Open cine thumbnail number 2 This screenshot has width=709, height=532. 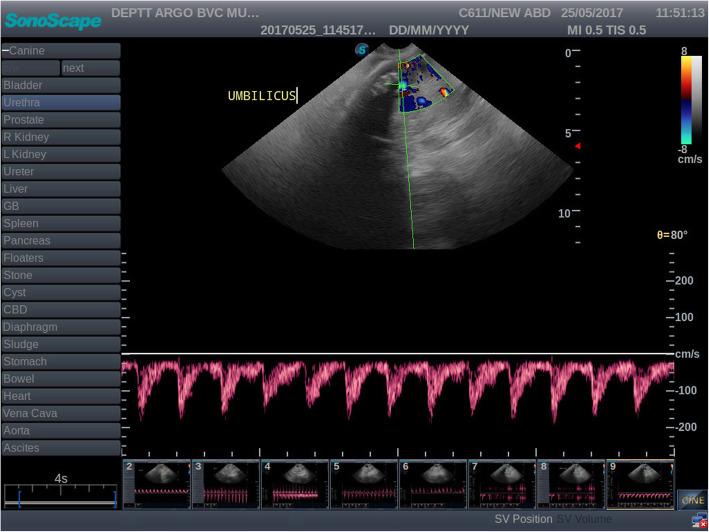[x=155, y=484]
